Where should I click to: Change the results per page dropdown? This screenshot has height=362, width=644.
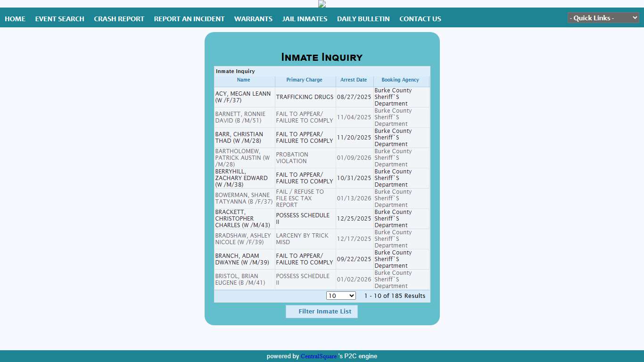coord(341,296)
